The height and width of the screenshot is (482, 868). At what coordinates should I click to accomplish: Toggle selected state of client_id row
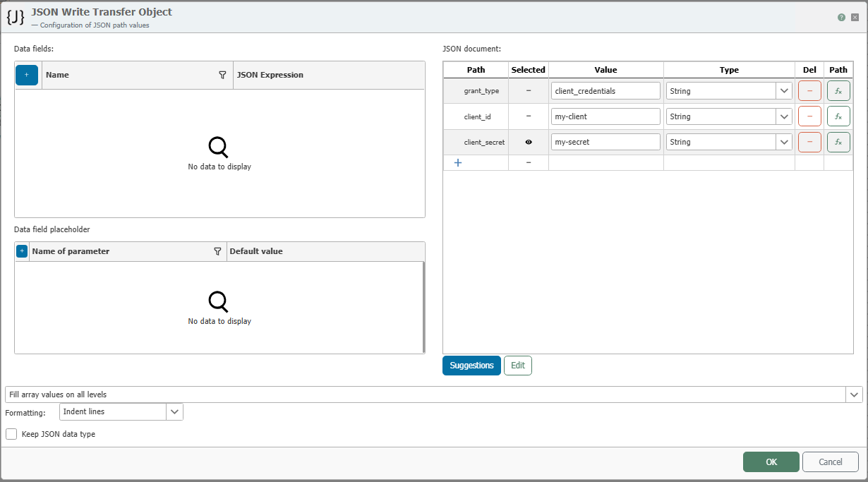tap(529, 116)
